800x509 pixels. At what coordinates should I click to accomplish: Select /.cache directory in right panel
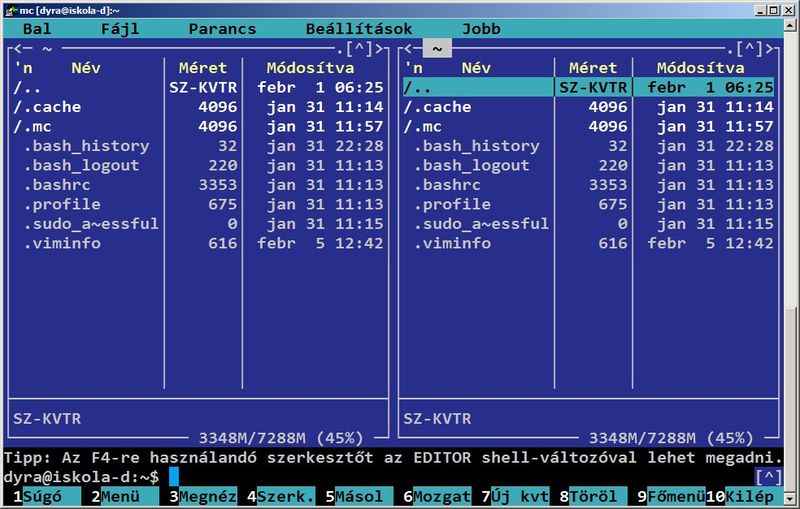pyautogui.click(x=589, y=107)
